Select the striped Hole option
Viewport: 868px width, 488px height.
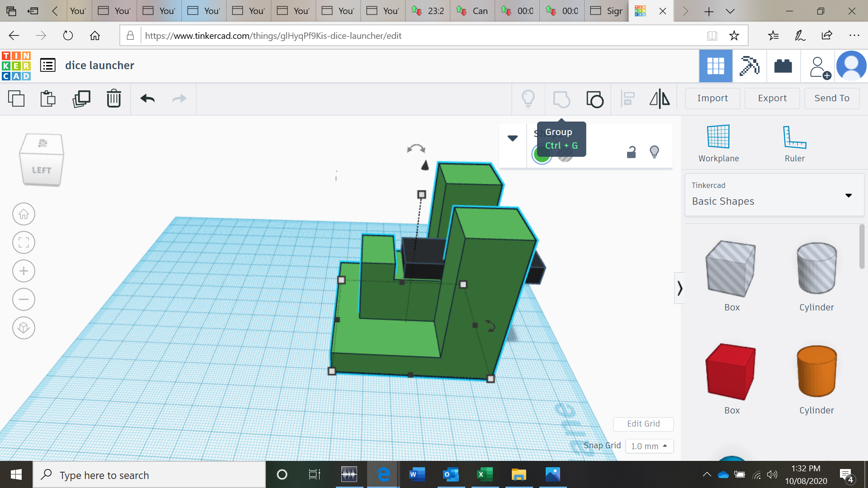click(565, 156)
